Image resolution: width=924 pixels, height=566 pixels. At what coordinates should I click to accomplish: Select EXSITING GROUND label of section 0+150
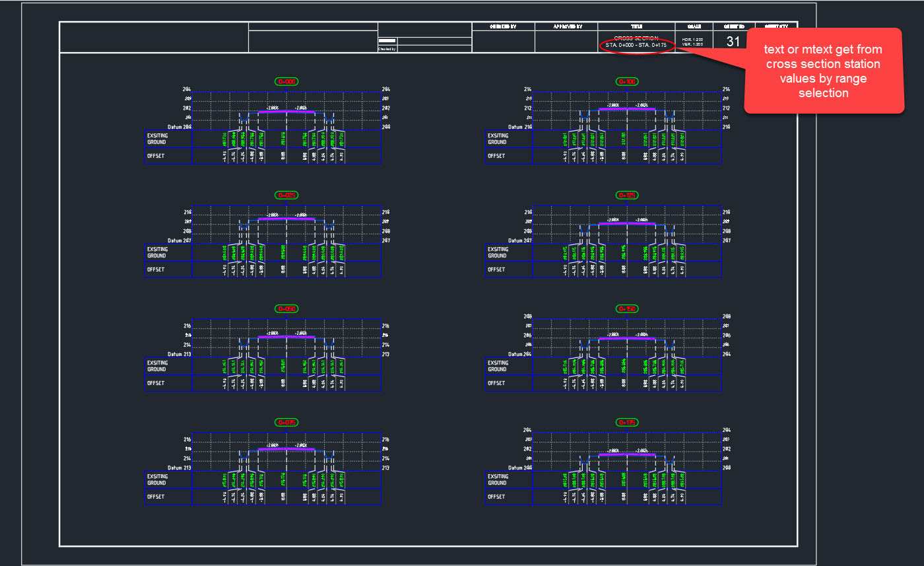tap(498, 366)
